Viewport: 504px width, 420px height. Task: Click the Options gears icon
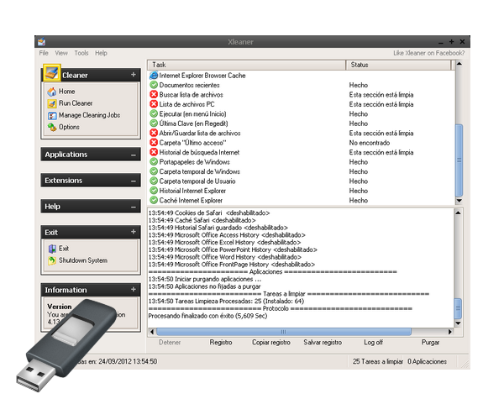tap(52, 127)
